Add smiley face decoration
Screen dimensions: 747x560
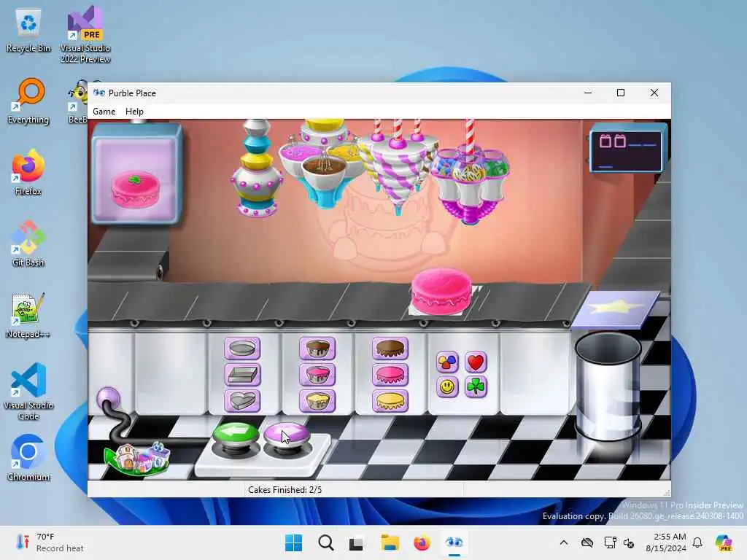(x=447, y=386)
